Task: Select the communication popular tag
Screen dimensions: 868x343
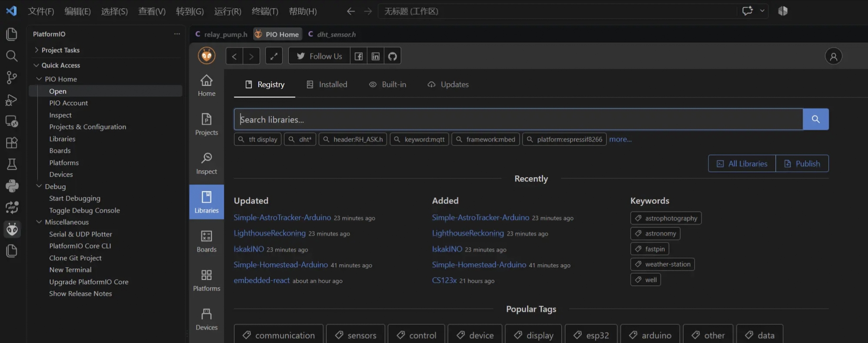Action: click(x=279, y=335)
